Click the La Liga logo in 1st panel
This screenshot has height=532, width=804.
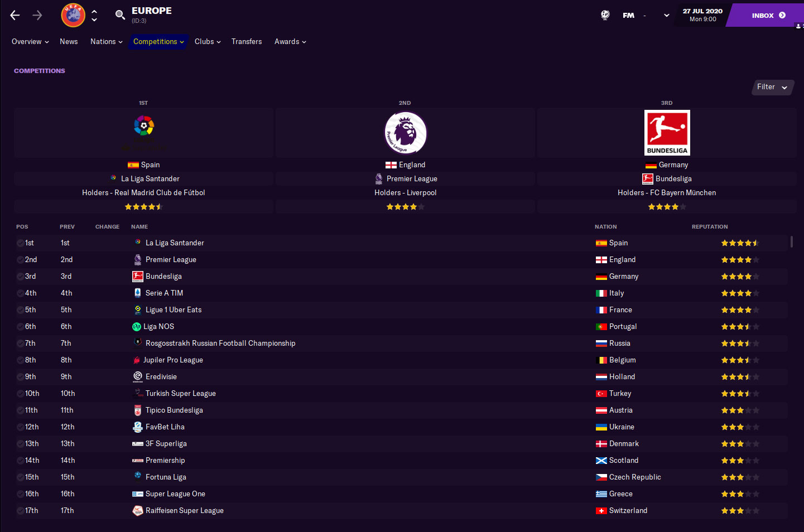pos(144,126)
